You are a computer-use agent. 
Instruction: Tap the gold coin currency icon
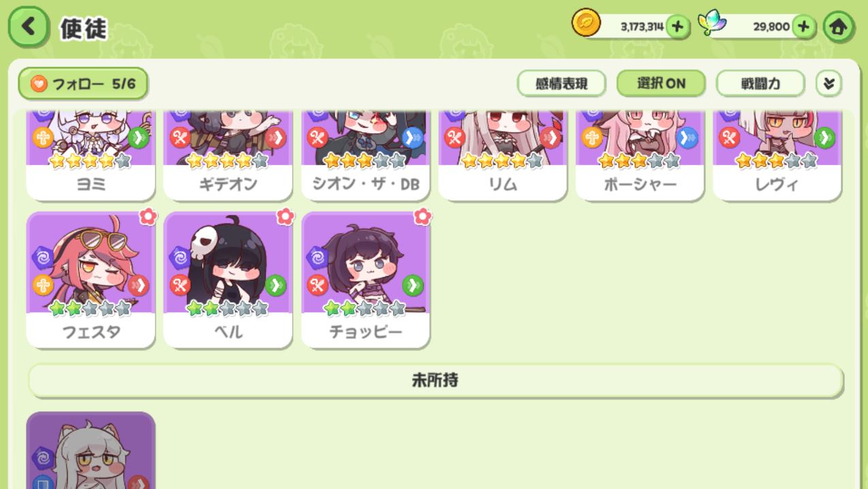point(586,24)
